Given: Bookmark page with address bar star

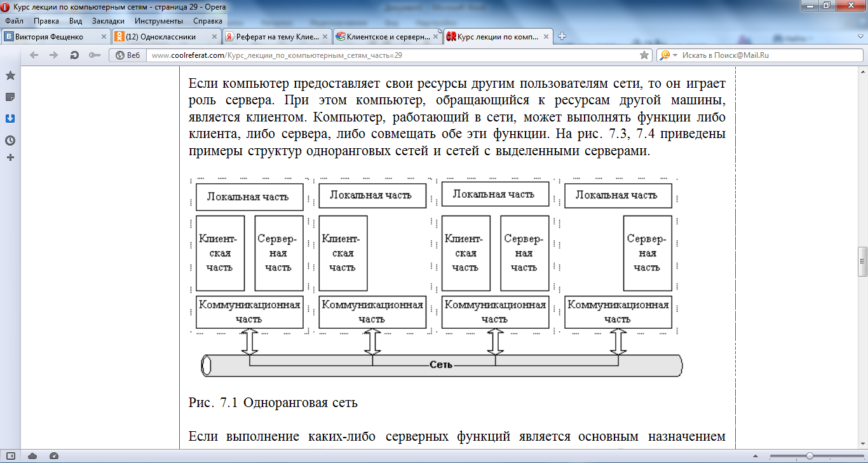Looking at the screenshot, I should (644, 55).
